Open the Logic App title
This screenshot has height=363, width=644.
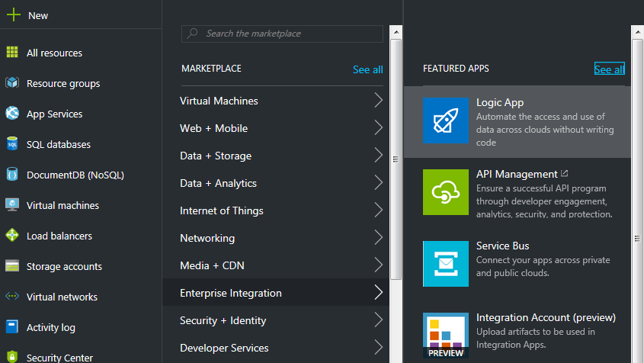click(500, 102)
